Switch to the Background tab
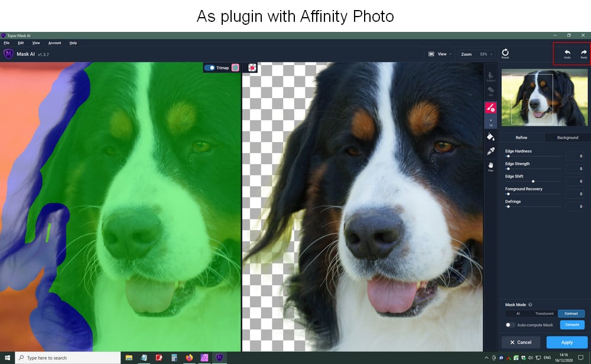The height and width of the screenshot is (364, 591). coord(567,138)
